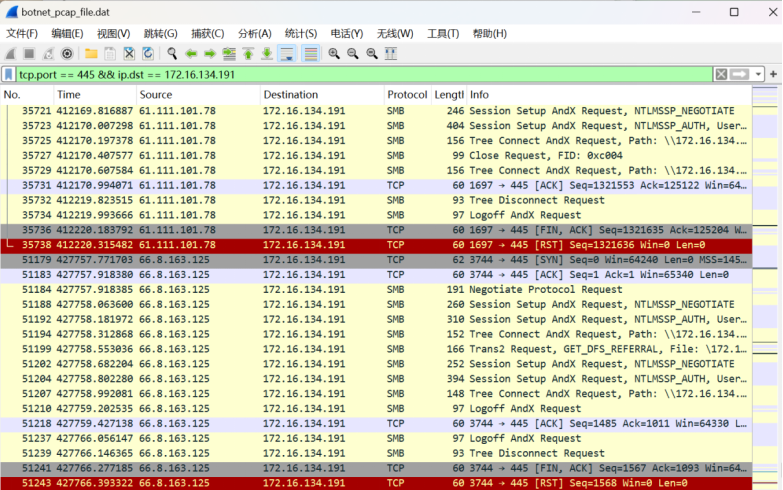
Task: Jump to first packet icon
Action: point(248,53)
